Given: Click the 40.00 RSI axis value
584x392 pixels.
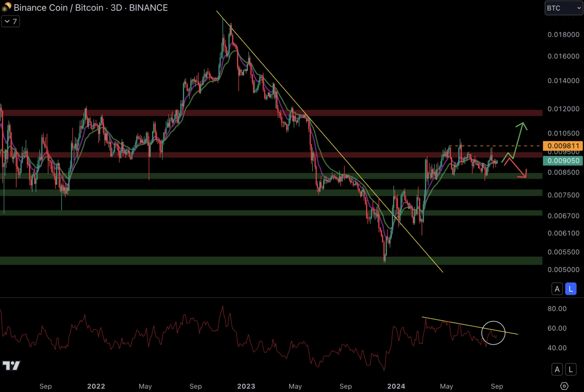Looking at the screenshot, I should point(557,348).
